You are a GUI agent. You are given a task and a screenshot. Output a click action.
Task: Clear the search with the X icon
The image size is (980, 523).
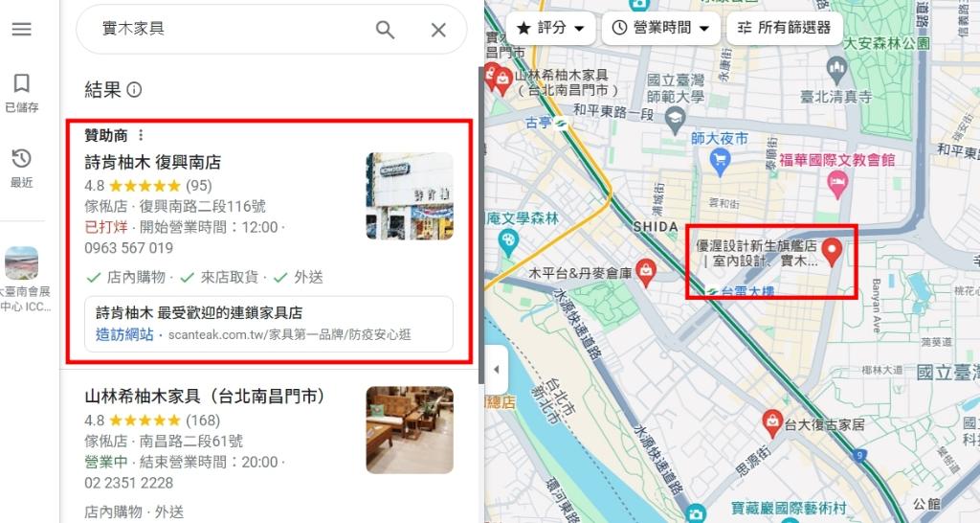pyautogui.click(x=438, y=30)
